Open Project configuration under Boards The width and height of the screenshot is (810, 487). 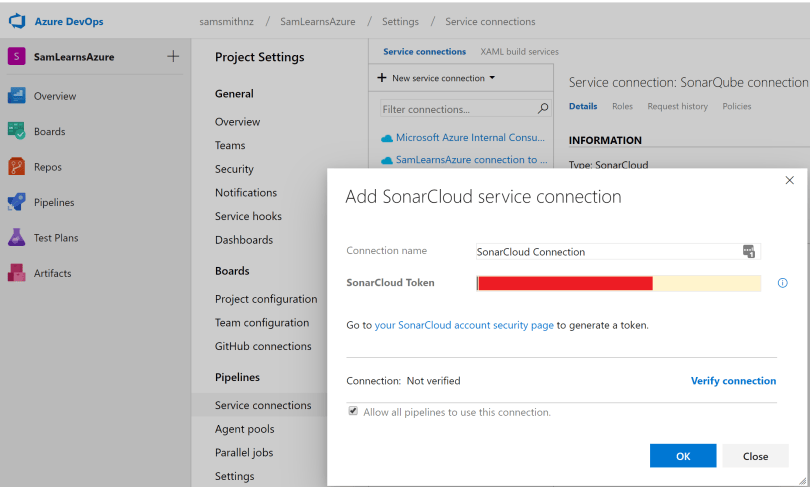(266, 299)
